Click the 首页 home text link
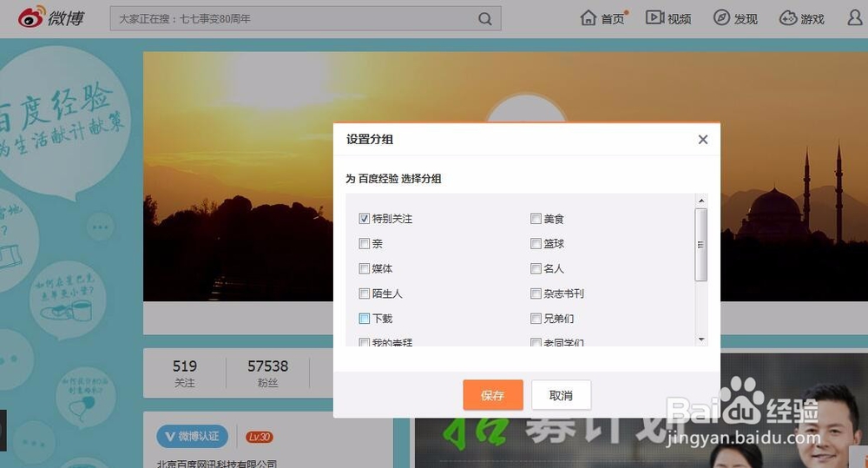Image resolution: width=868 pixels, height=468 pixels. pyautogui.click(x=612, y=19)
